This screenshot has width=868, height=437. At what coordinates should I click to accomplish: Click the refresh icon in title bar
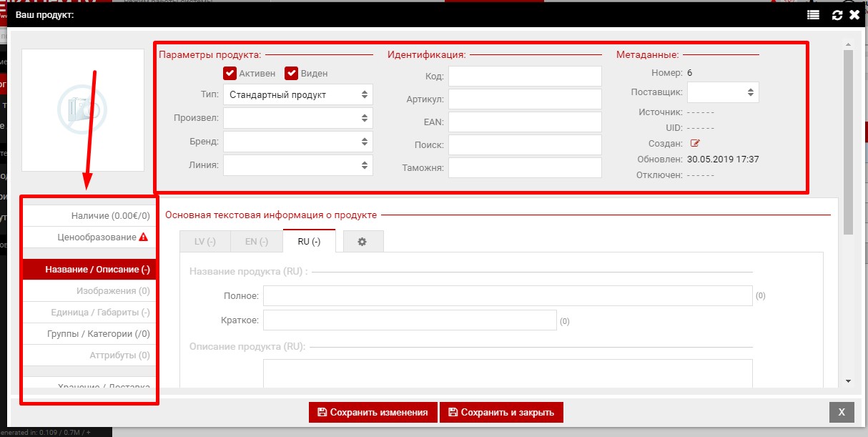(x=837, y=14)
